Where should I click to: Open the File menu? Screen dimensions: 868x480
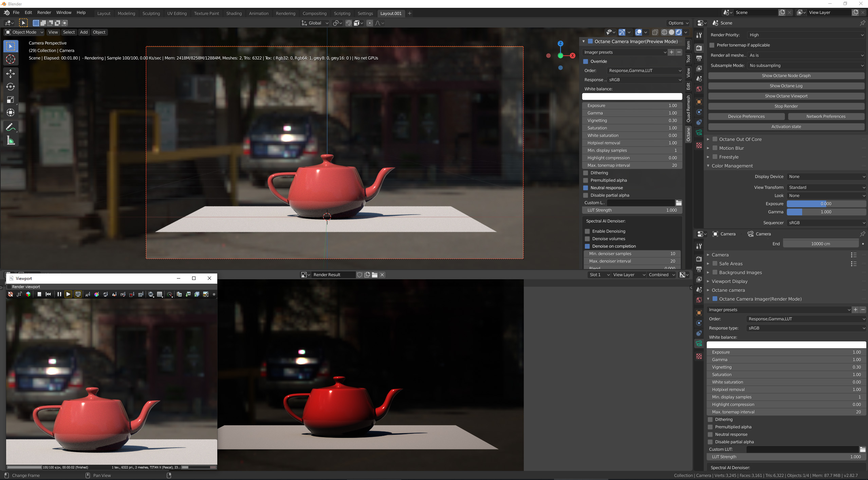coord(16,13)
